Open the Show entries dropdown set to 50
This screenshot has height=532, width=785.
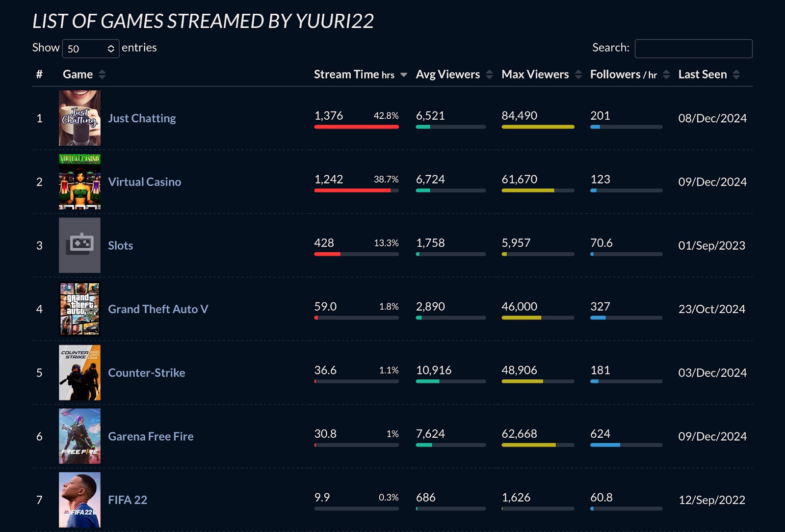[91, 49]
